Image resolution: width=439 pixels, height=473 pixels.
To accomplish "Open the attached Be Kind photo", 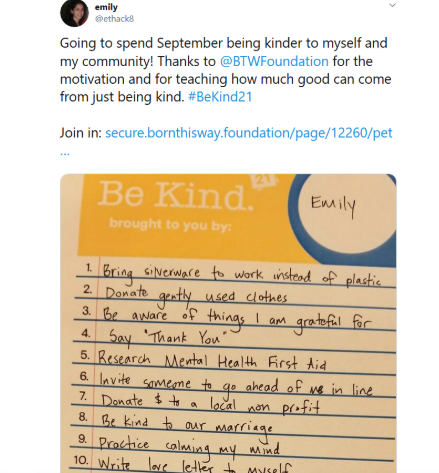I will 228,323.
